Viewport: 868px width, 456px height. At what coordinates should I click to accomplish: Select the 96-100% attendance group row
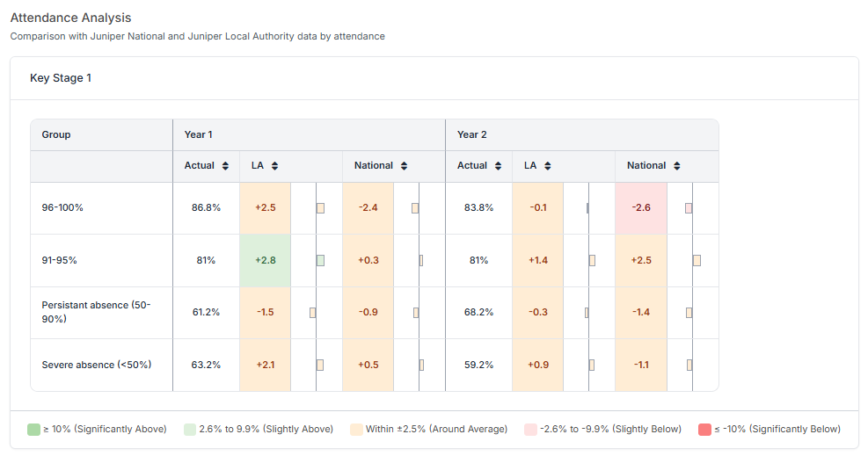pos(62,208)
